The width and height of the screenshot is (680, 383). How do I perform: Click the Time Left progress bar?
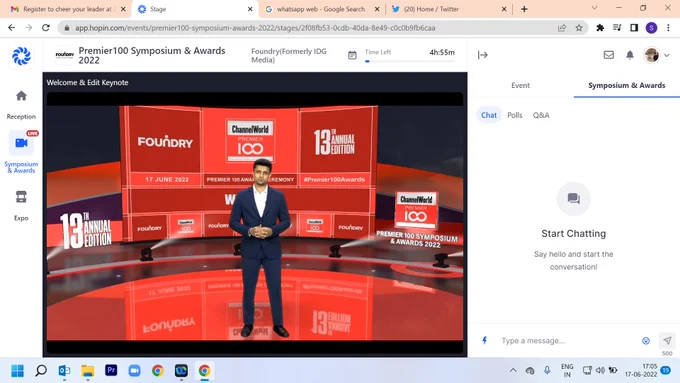[x=410, y=61]
